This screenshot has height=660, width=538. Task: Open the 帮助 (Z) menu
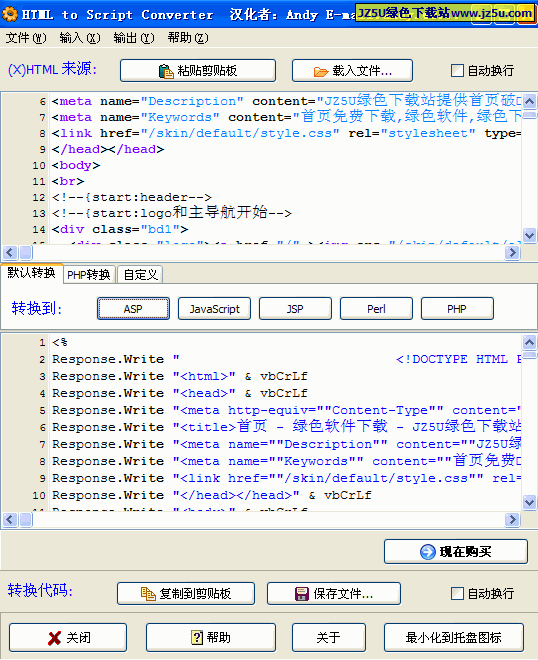(x=188, y=38)
